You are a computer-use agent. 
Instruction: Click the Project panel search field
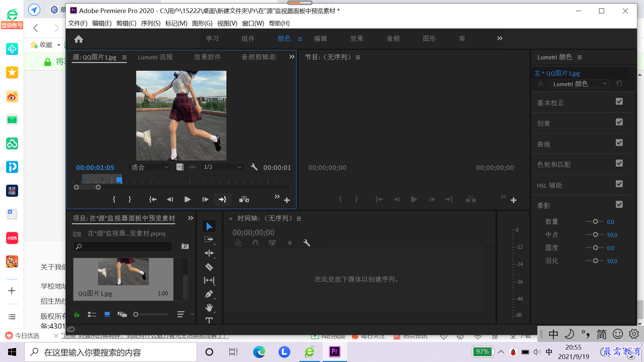coord(122,247)
